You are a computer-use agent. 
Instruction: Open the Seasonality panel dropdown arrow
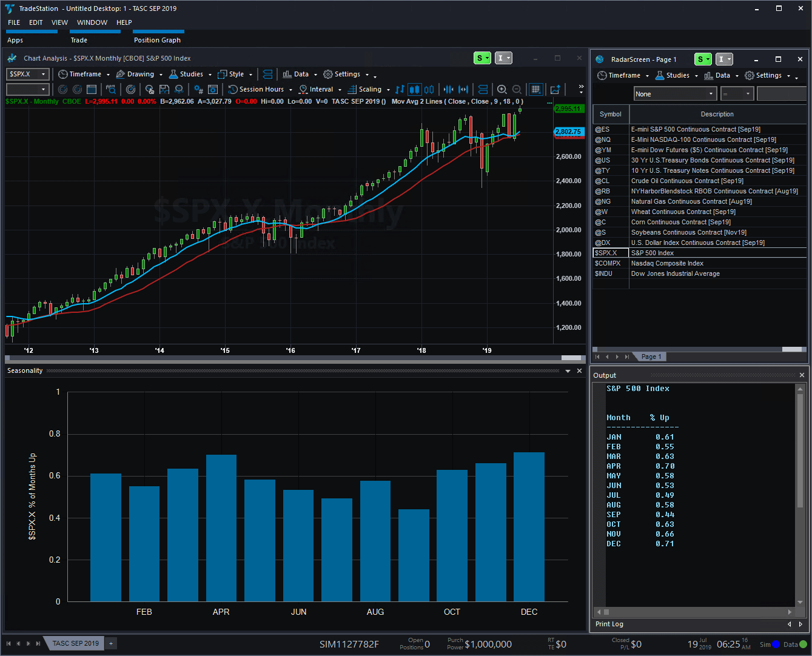click(568, 370)
